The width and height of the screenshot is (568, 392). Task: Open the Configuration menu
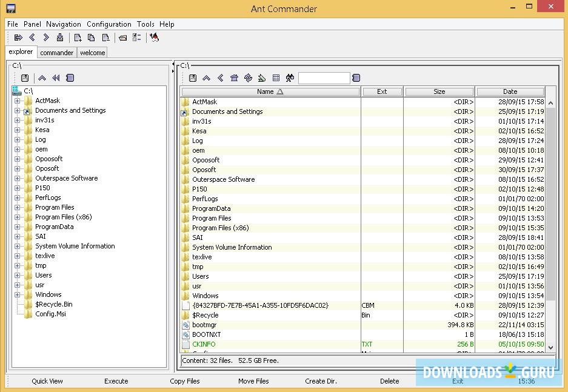109,24
